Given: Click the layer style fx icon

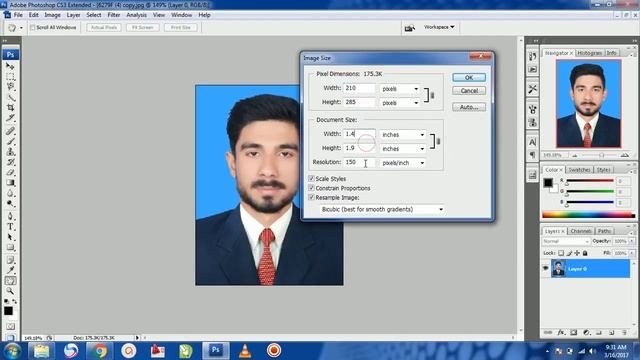Looking at the screenshot, I should point(561,333).
